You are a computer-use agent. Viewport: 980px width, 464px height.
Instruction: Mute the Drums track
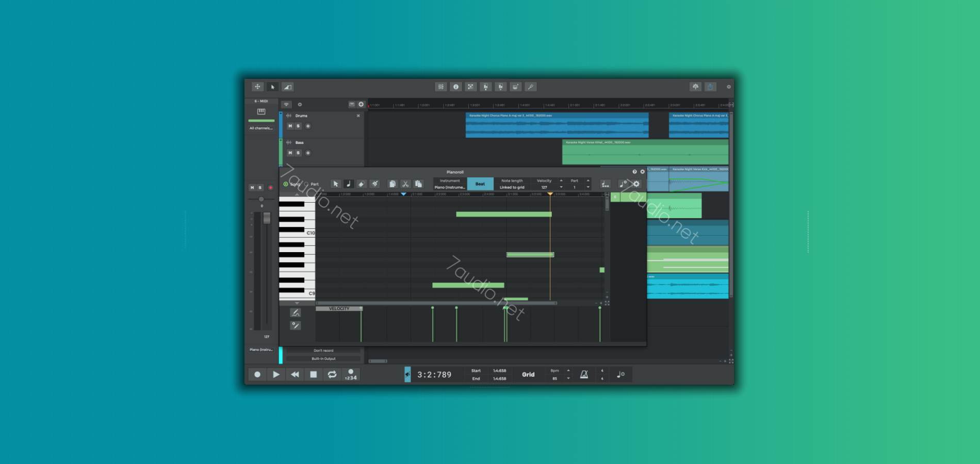click(290, 126)
